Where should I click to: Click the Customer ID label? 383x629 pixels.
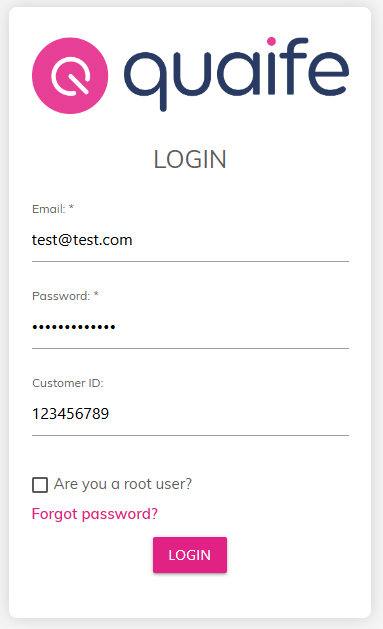tap(68, 383)
